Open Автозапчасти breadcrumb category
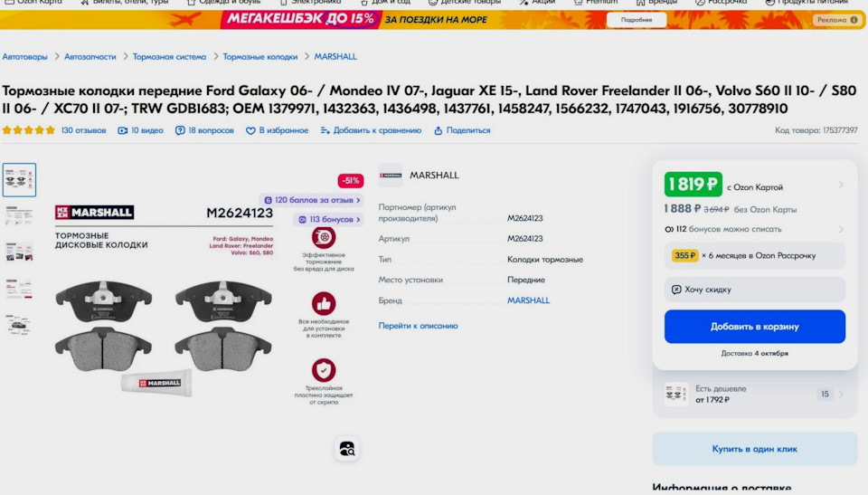This screenshot has width=868, height=495. [90, 56]
